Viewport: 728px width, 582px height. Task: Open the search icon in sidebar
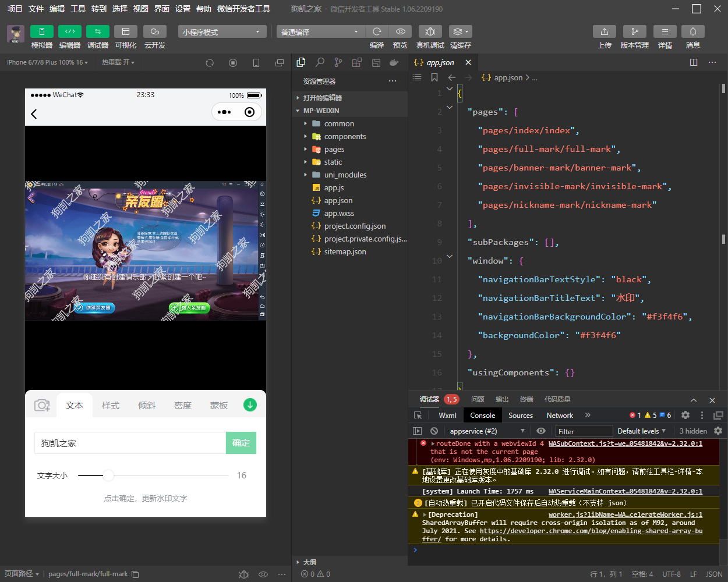320,62
